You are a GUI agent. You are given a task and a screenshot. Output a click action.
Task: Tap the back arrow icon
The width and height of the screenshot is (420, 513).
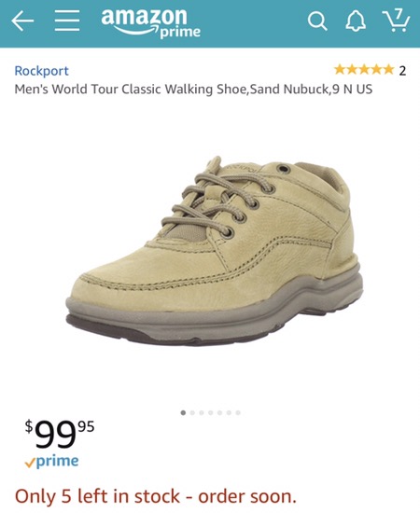click(x=22, y=21)
